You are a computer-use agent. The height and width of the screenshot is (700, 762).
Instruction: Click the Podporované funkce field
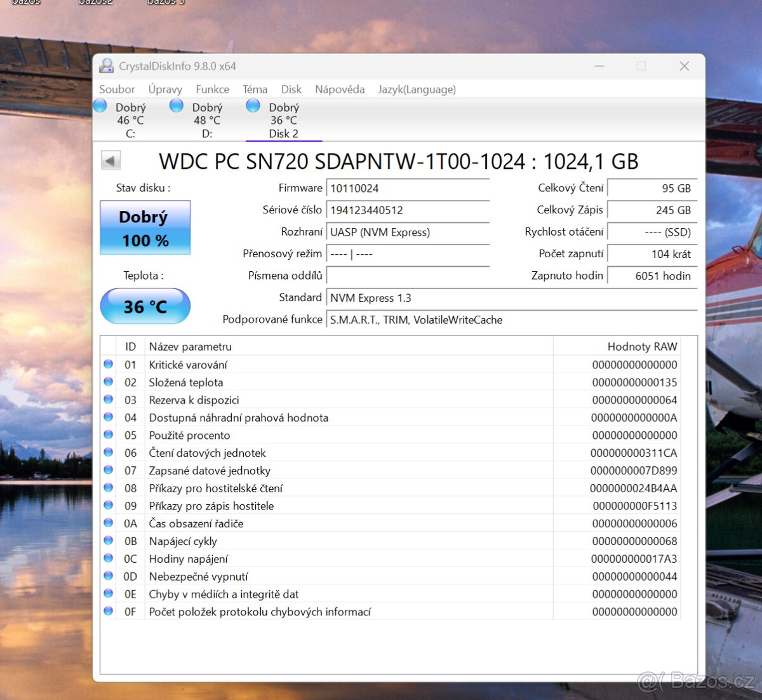512,320
